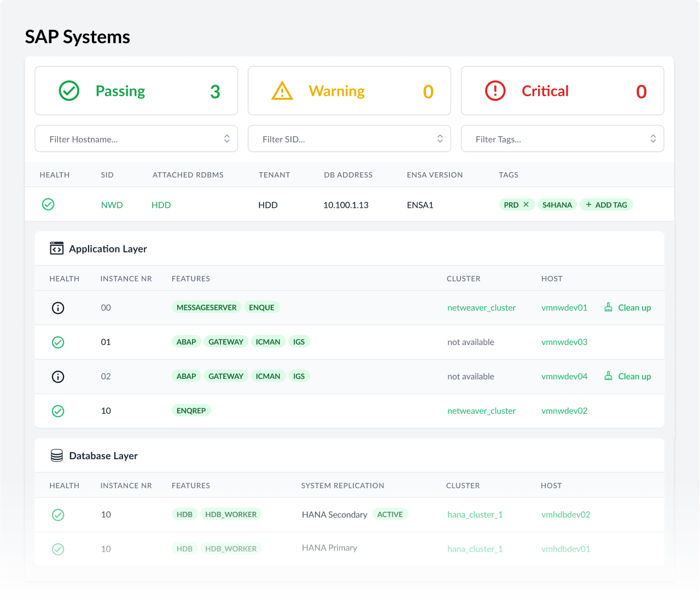This screenshot has width=700, height=608.
Task: Click the ENQREP feature badge
Action: (x=191, y=411)
